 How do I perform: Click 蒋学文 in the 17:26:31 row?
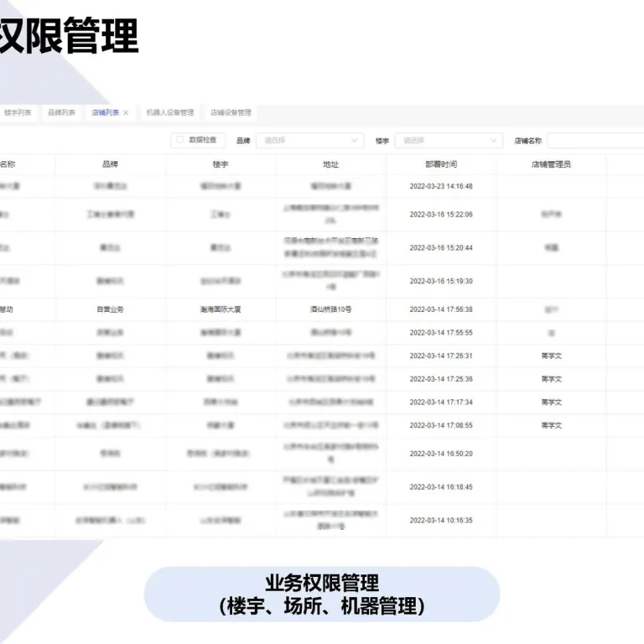tap(551, 356)
